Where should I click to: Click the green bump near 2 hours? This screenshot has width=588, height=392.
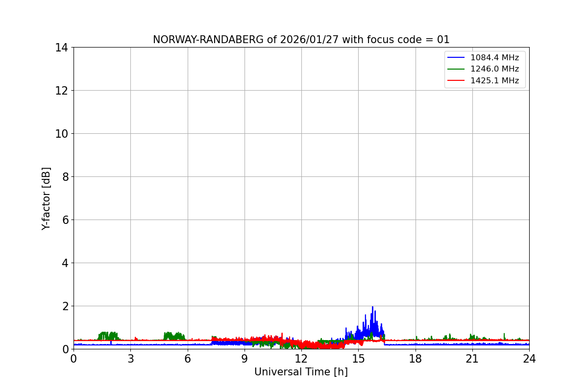[108, 336]
